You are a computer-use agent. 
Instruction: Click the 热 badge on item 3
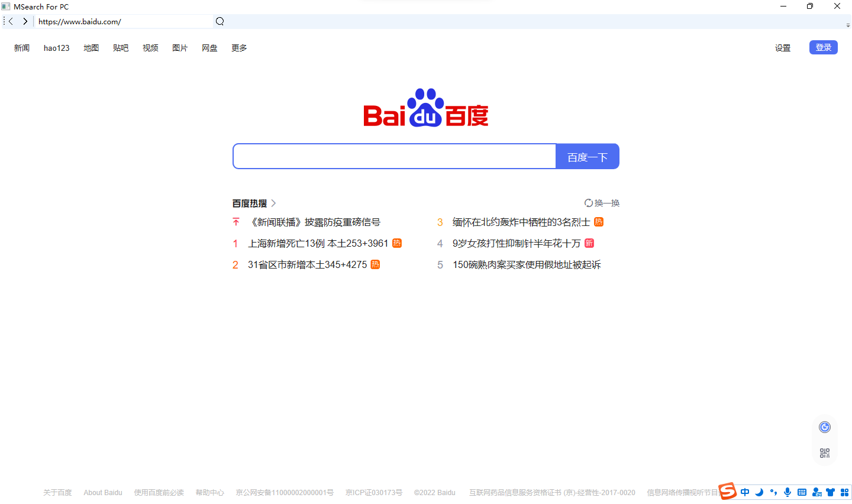(x=599, y=222)
